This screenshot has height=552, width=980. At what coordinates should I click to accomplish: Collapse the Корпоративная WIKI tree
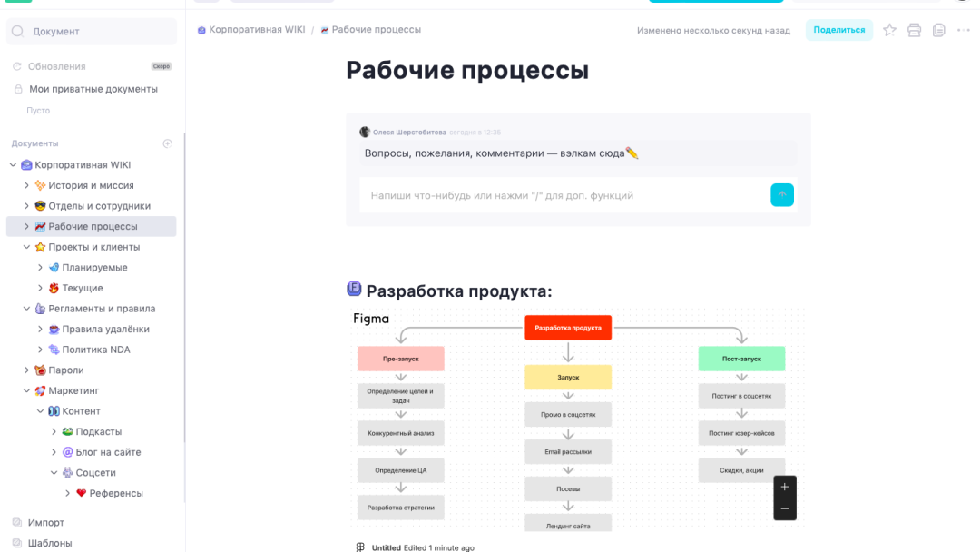(x=13, y=165)
